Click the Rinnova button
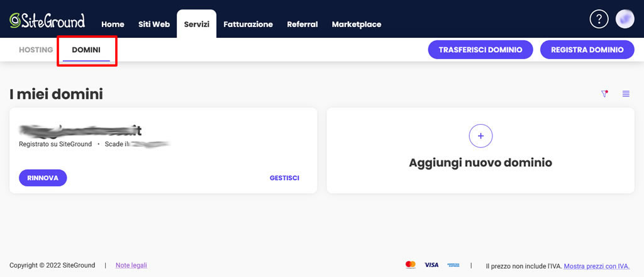This screenshot has height=277, width=644. (x=43, y=178)
